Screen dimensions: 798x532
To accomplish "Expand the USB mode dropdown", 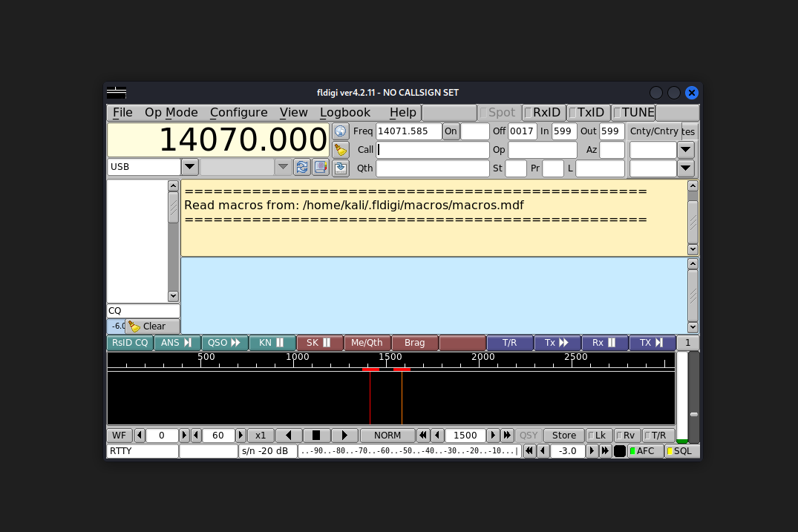I will click(189, 167).
